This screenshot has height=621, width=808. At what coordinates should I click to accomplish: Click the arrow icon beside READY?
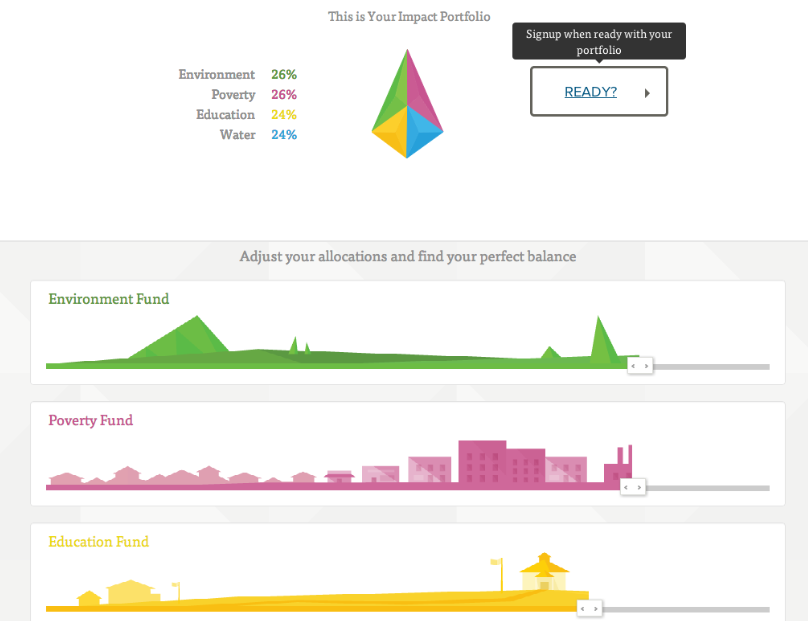[x=647, y=93]
